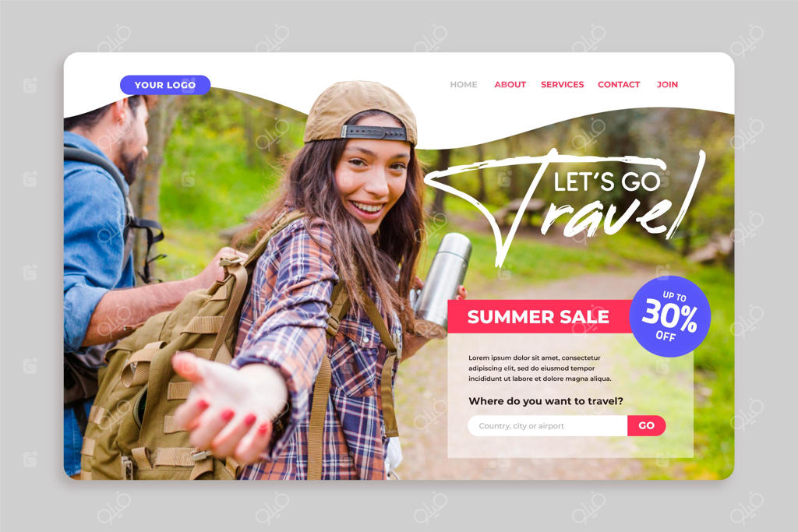
Task: Focus the Country, city or airport field
Action: [x=548, y=426]
